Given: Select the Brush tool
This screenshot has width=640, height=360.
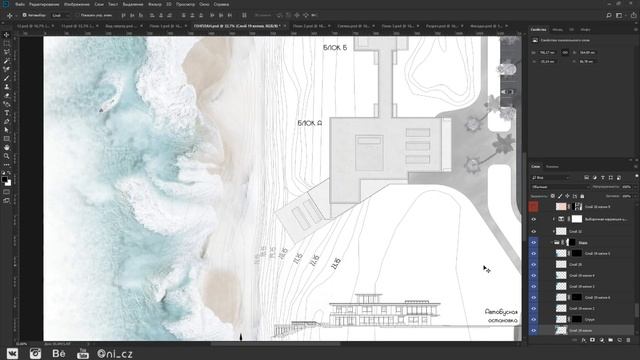Looking at the screenshot, I should (x=7, y=78).
